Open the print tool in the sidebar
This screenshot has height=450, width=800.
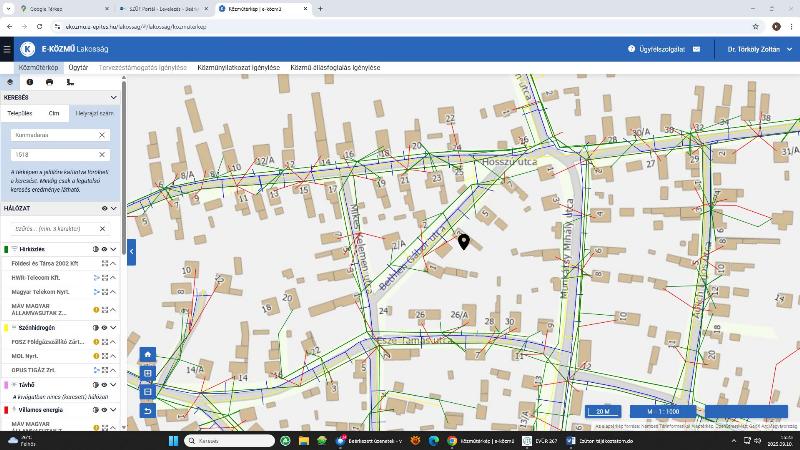(49, 82)
